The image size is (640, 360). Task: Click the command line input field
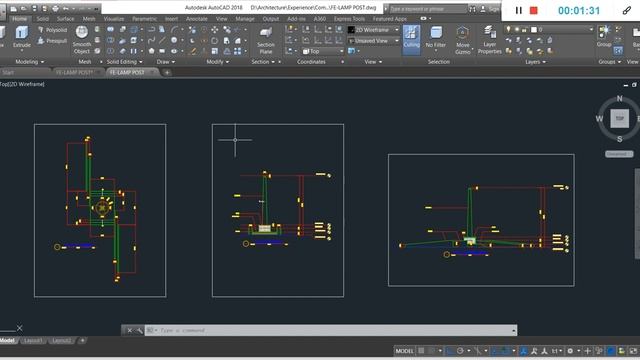click(331, 330)
